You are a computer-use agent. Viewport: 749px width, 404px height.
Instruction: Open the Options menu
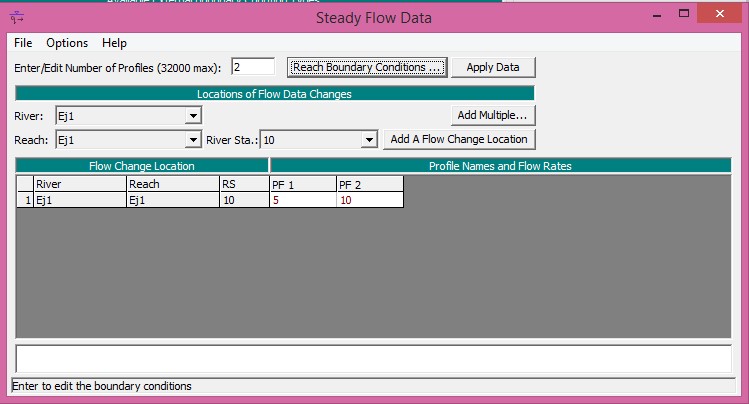67,43
